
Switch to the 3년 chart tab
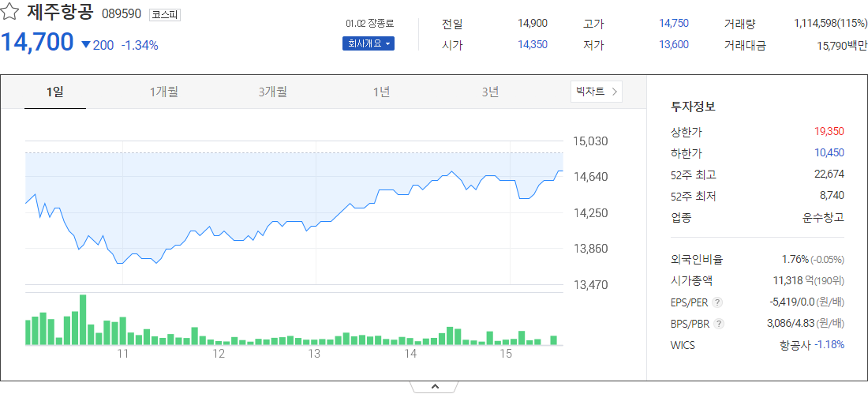pyautogui.click(x=490, y=92)
